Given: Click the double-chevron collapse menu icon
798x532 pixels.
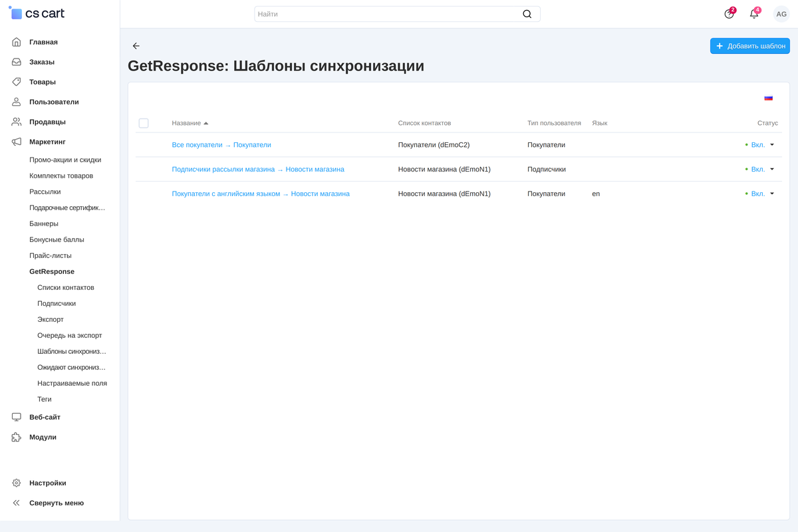Looking at the screenshot, I should click(17, 503).
